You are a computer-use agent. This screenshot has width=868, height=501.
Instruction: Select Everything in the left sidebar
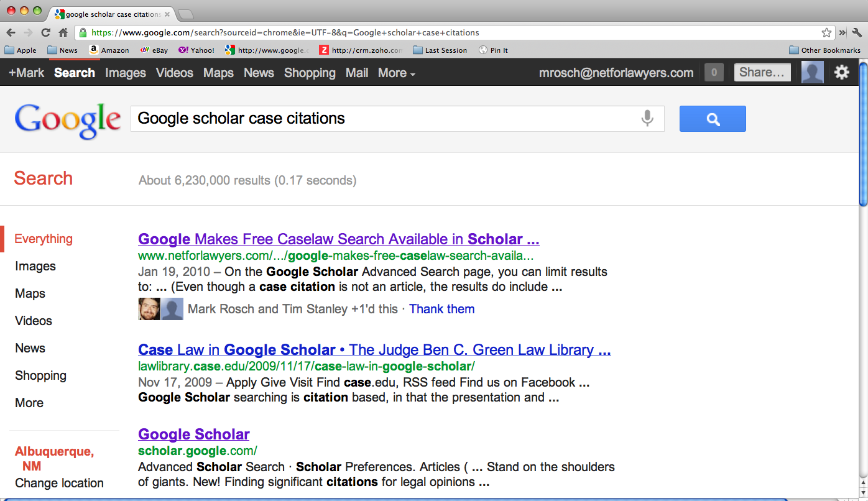pyautogui.click(x=44, y=239)
